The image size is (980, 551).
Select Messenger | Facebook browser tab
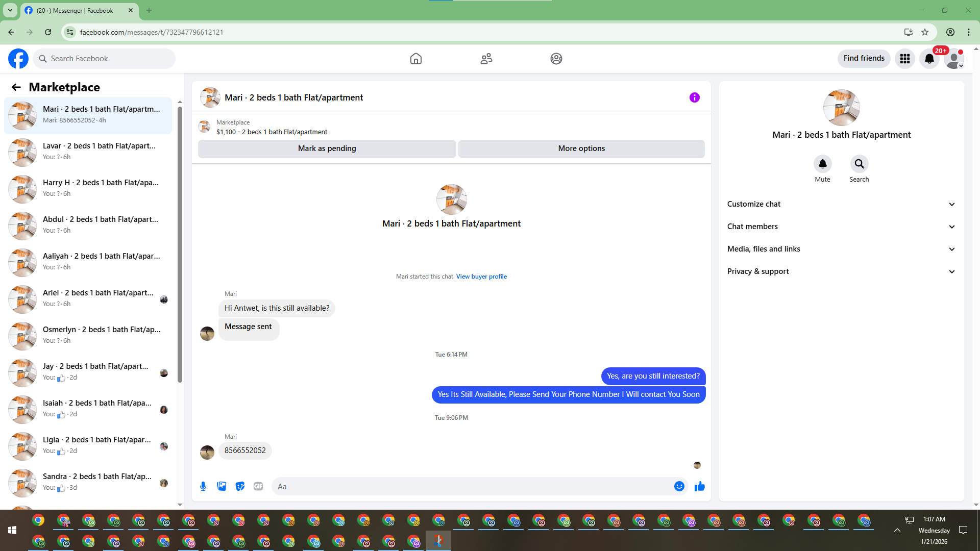click(79, 10)
